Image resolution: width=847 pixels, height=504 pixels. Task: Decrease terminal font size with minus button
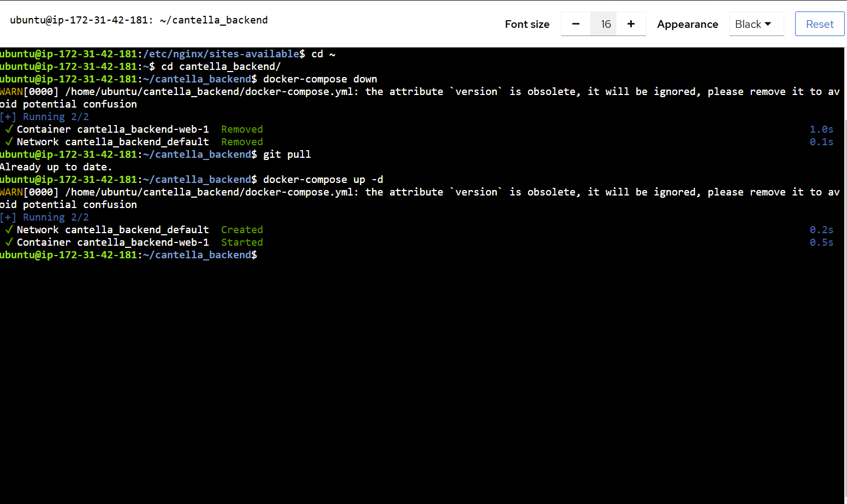[576, 24]
